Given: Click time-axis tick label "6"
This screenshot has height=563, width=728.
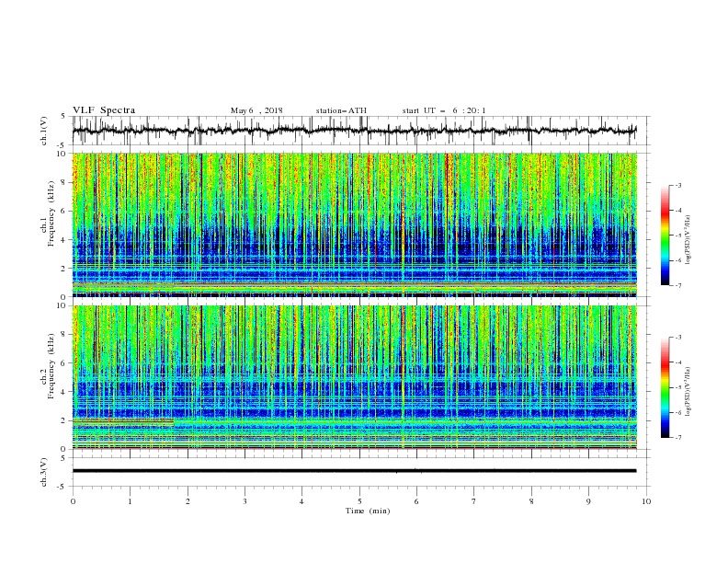Looking at the screenshot, I should (416, 501).
